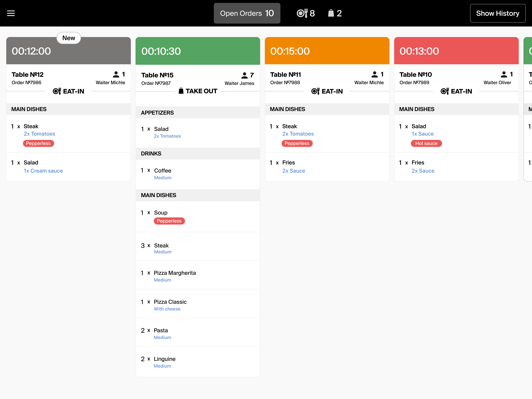Click the guest count icon on Table 15
532x399 pixels.
245,75
